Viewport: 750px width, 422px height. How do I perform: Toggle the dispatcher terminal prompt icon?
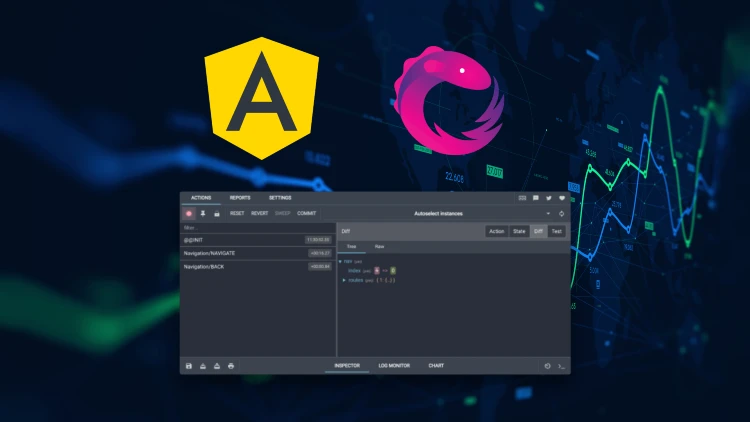coord(562,366)
